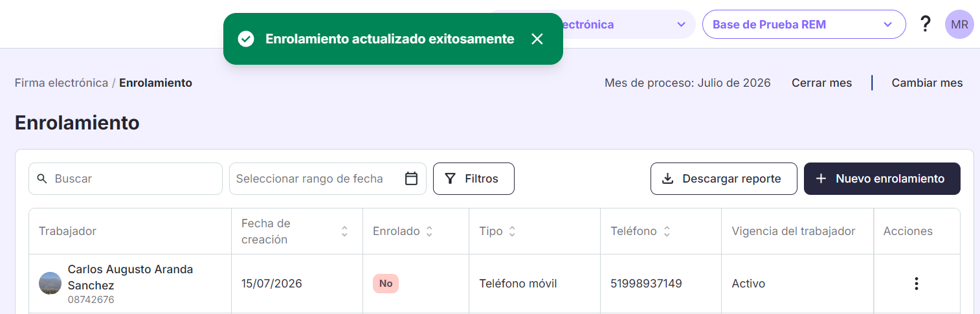
Task: Focus the Buscar search field
Action: click(126, 179)
